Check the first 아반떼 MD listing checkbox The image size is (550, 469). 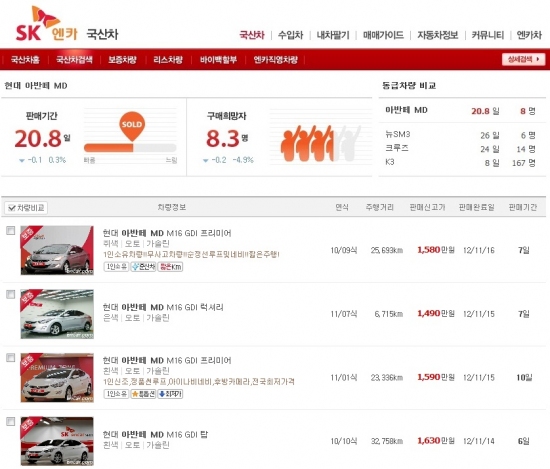pyautogui.click(x=11, y=230)
